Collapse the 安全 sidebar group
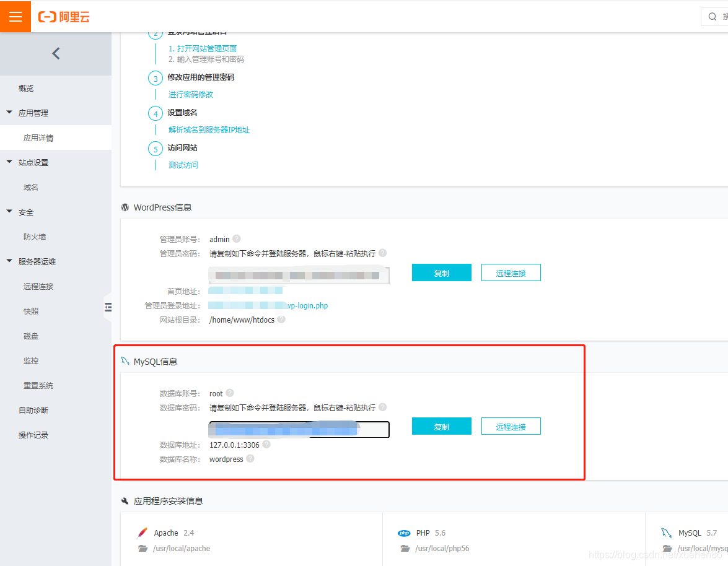This screenshot has height=566, width=728. pos(9,212)
